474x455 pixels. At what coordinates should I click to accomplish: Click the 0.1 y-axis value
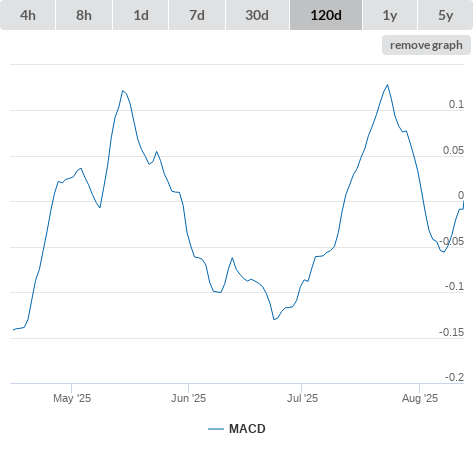pyautogui.click(x=456, y=104)
